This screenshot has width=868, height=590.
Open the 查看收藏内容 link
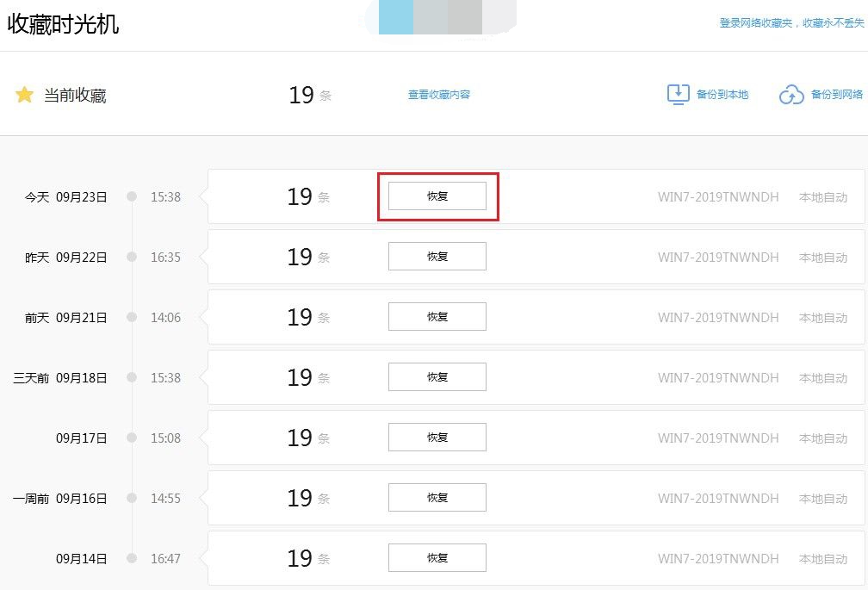point(439,95)
